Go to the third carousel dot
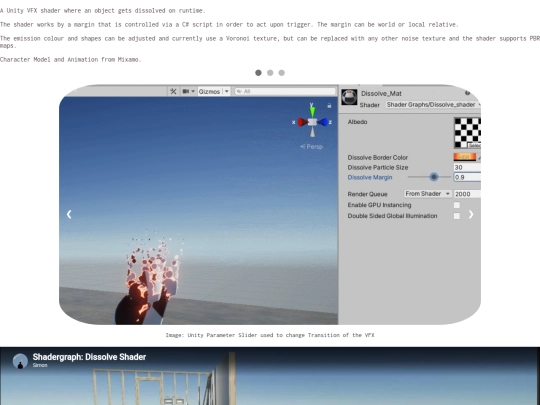Image resolution: width=540 pixels, height=405 pixels. (282, 73)
